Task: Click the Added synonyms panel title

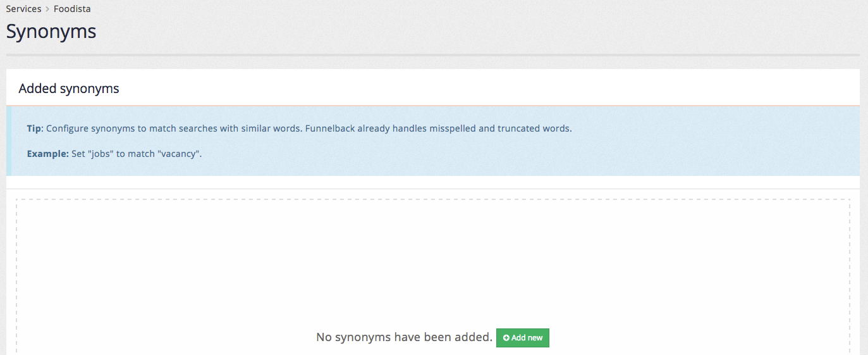Action: [x=69, y=89]
